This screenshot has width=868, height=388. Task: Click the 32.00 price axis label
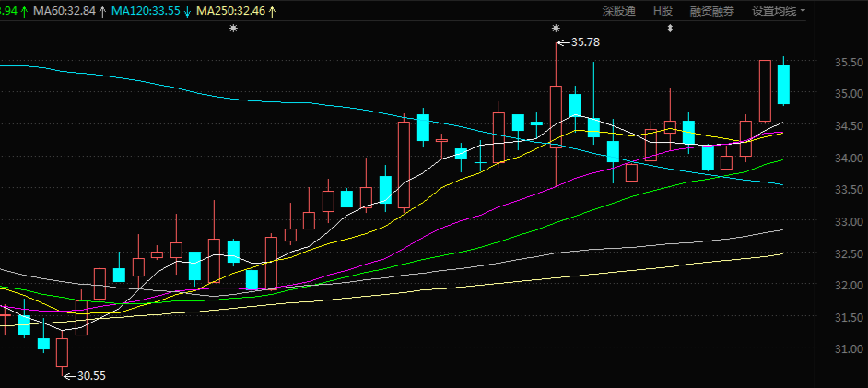[x=849, y=286]
